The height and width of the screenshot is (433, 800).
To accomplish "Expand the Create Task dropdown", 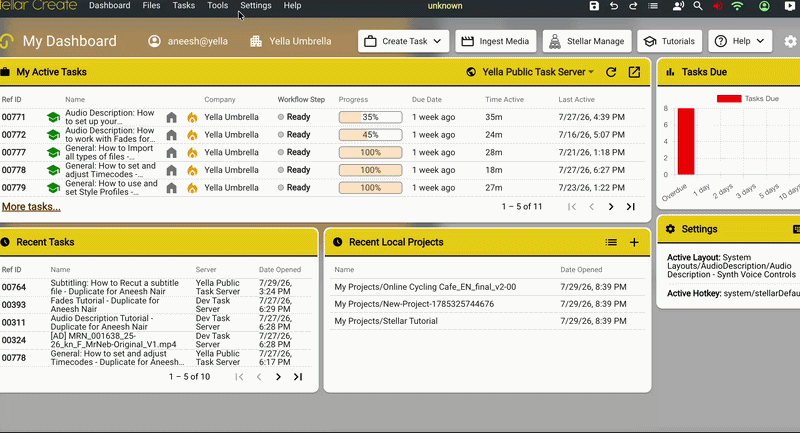I will pyautogui.click(x=403, y=41).
